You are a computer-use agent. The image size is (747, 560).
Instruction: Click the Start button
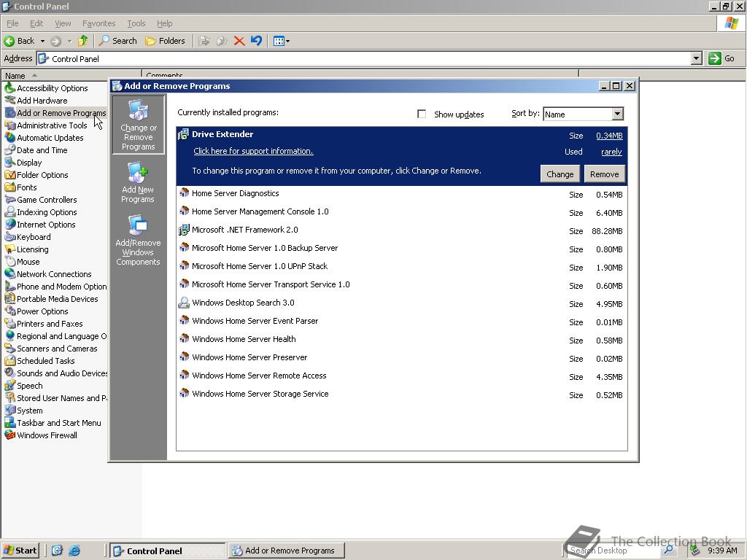point(20,551)
